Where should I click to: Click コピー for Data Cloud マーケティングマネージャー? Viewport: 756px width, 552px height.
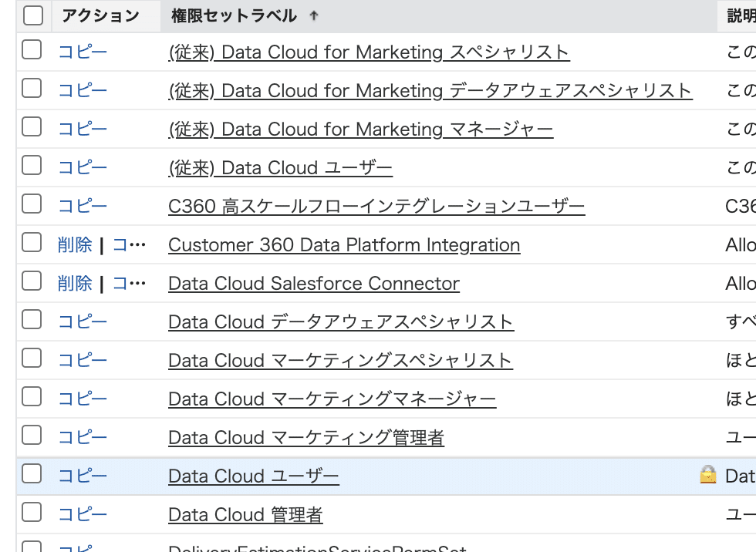pyautogui.click(x=83, y=399)
